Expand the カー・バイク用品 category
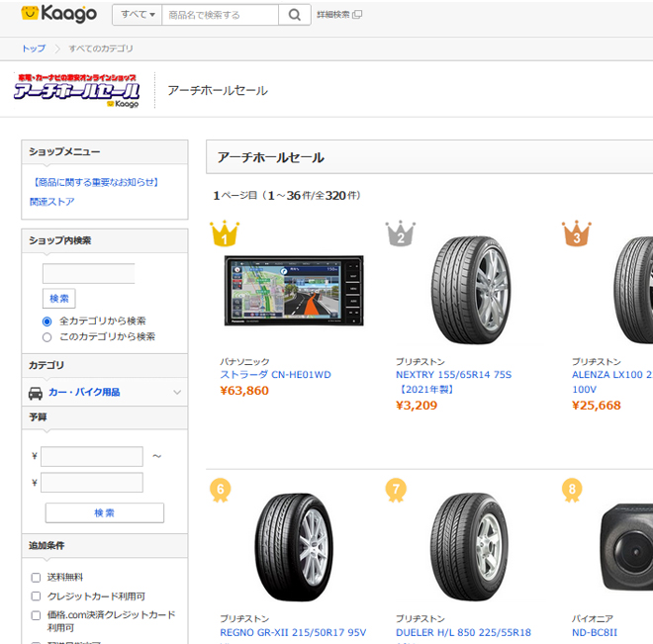This screenshot has width=653, height=644. 104,393
